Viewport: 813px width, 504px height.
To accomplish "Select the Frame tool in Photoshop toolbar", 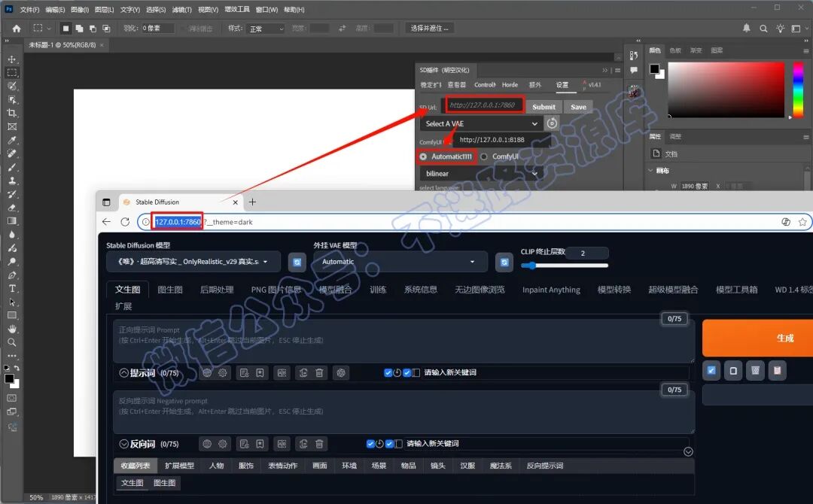I will click(12, 126).
